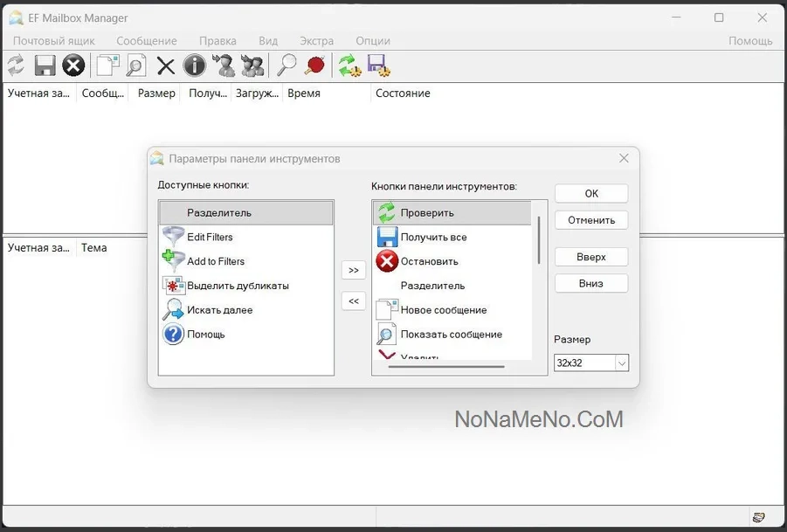The height and width of the screenshot is (532, 787).
Task: Select Edit Filters in available buttons list
Action: [210, 237]
